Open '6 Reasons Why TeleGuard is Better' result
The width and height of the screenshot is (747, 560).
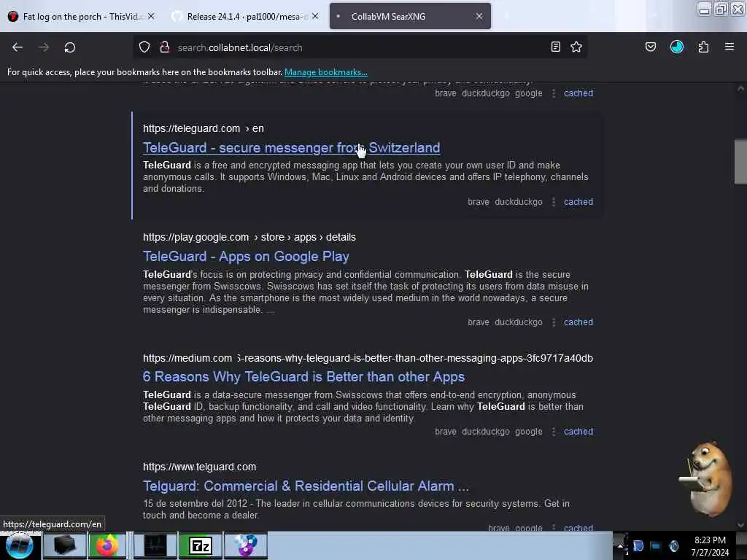tap(303, 377)
